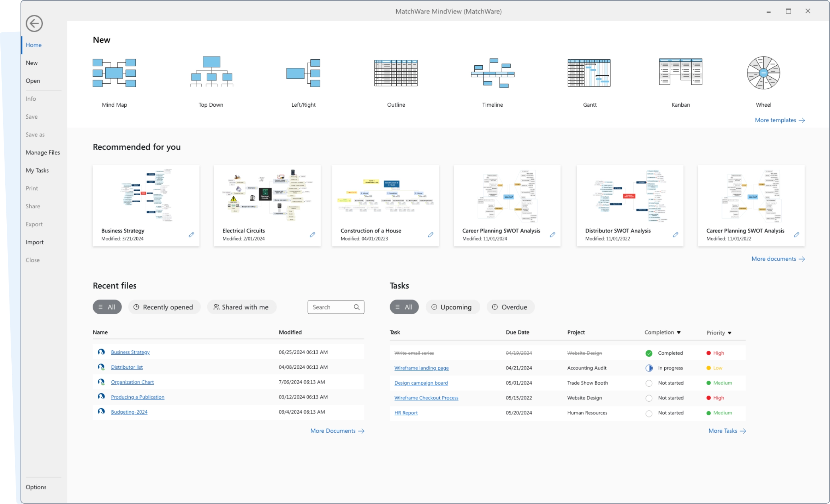This screenshot has height=504, width=830.
Task: Click the Low priority label for Wireframe landing page
Action: pos(718,368)
